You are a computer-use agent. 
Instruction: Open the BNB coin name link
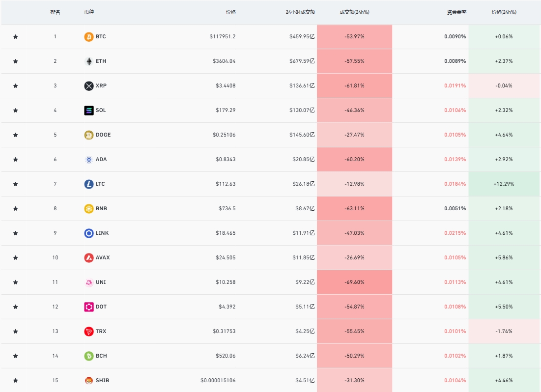tap(101, 209)
